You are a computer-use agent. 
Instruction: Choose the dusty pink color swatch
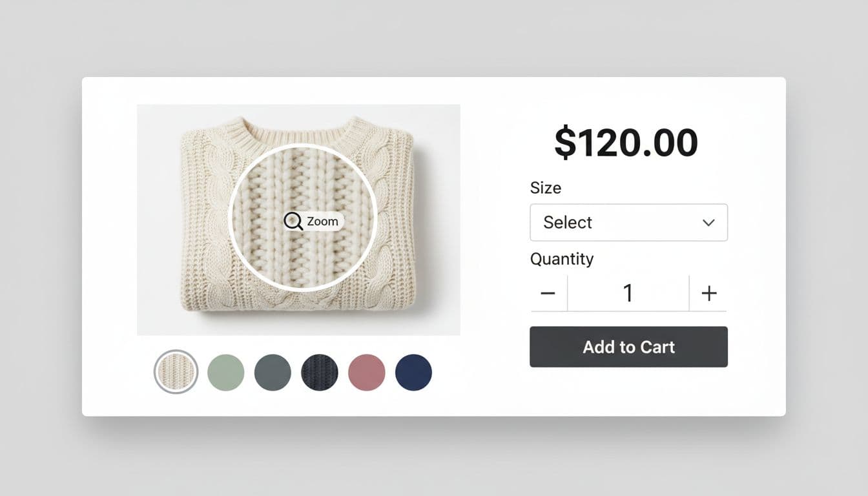pos(367,373)
